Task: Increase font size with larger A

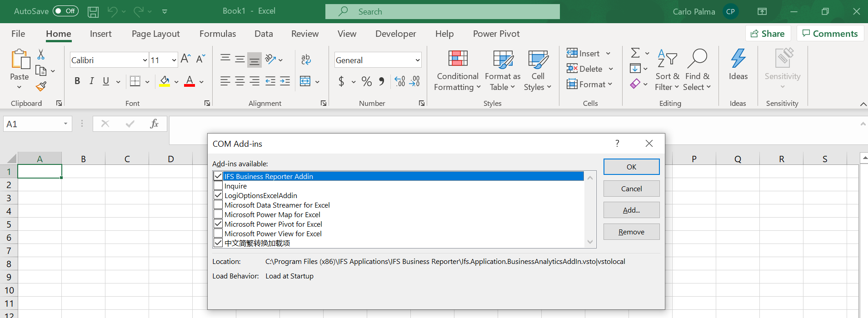Action: pos(185,59)
